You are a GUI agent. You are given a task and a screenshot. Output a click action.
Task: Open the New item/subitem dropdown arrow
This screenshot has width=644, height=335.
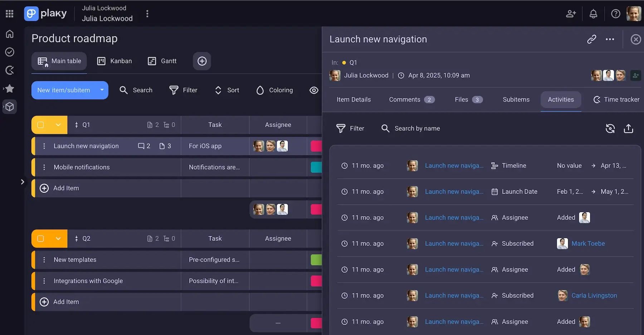(x=102, y=90)
